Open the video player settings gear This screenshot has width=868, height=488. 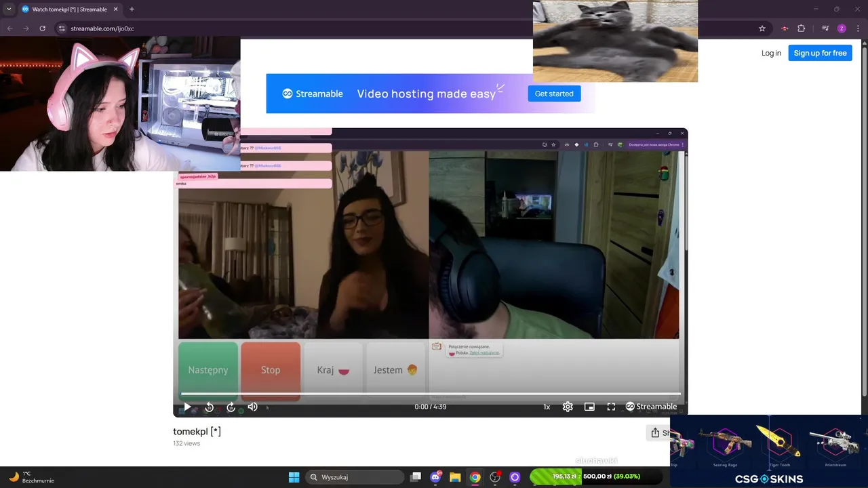568,407
